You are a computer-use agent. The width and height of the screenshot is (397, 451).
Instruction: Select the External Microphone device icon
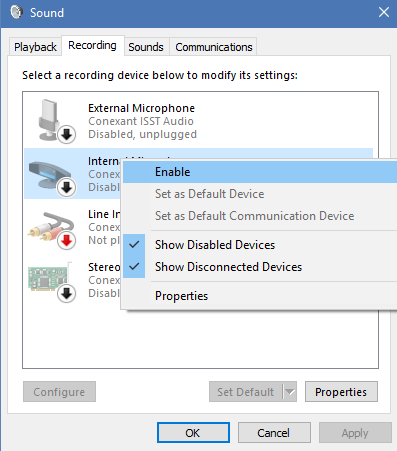pos(52,120)
